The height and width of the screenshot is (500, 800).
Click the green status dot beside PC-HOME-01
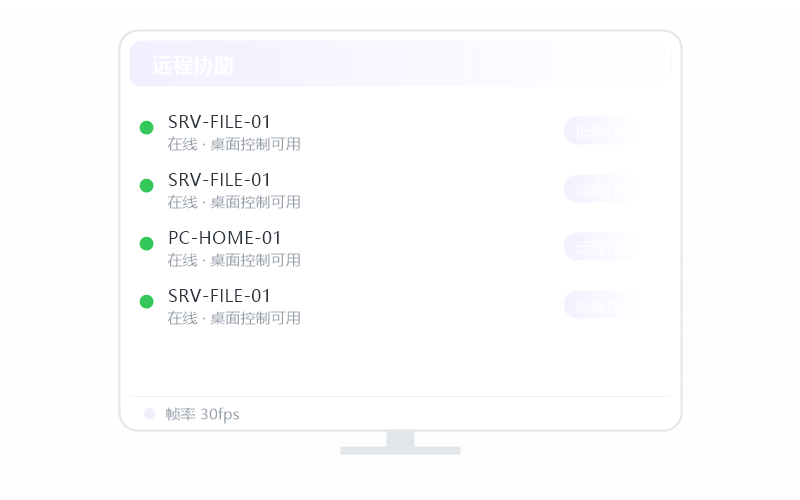coord(146,243)
